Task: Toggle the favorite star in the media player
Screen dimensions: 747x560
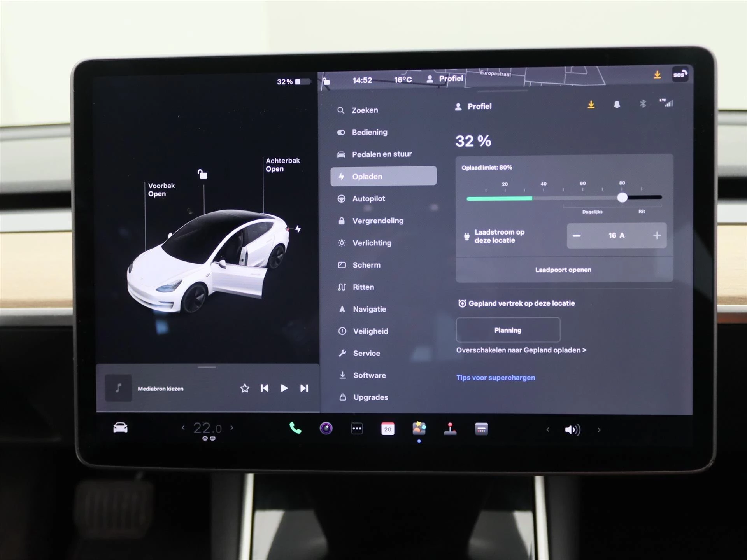Action: (x=244, y=388)
